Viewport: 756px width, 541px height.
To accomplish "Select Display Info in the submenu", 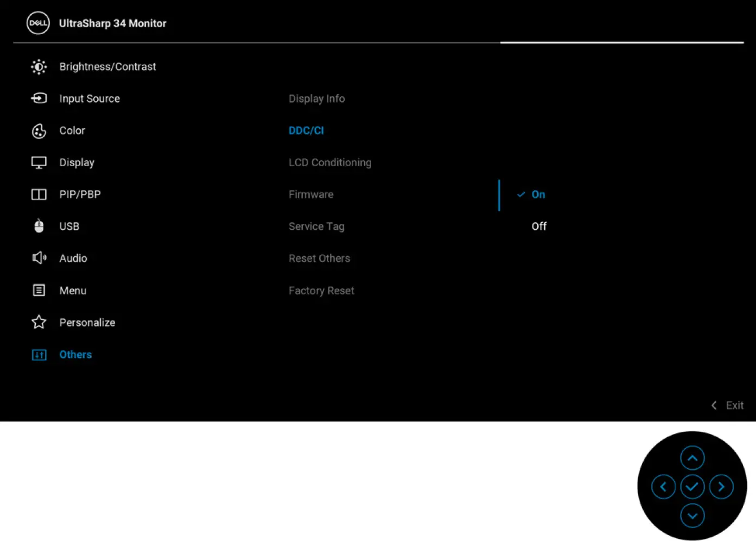I will pyautogui.click(x=317, y=98).
